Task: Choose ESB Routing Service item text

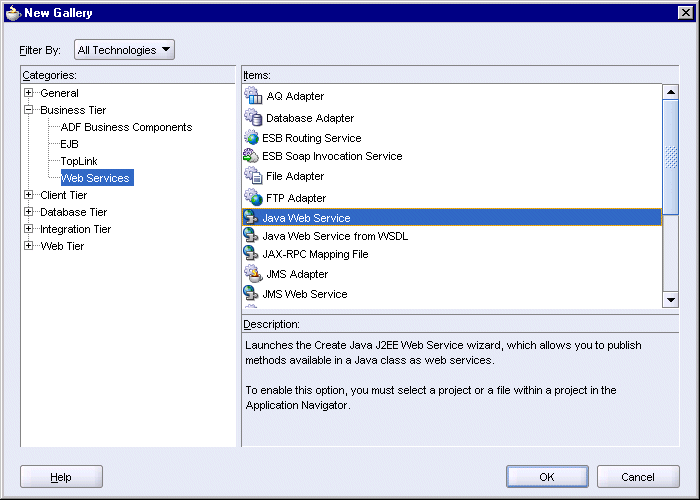Action: pos(312,138)
